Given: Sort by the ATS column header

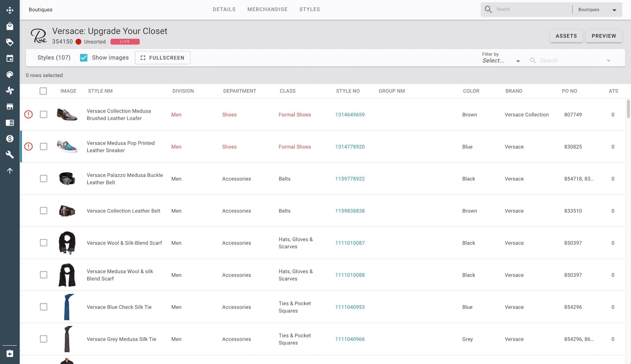Looking at the screenshot, I should click(x=613, y=91).
